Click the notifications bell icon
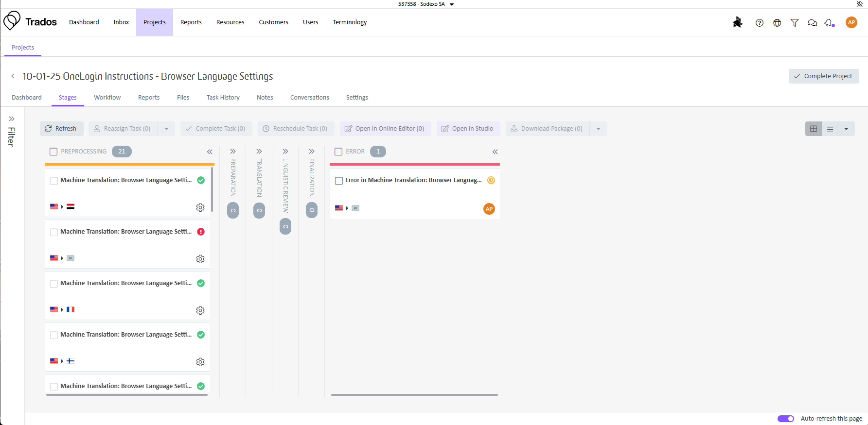Image resolution: width=868 pixels, height=425 pixels. coord(829,23)
